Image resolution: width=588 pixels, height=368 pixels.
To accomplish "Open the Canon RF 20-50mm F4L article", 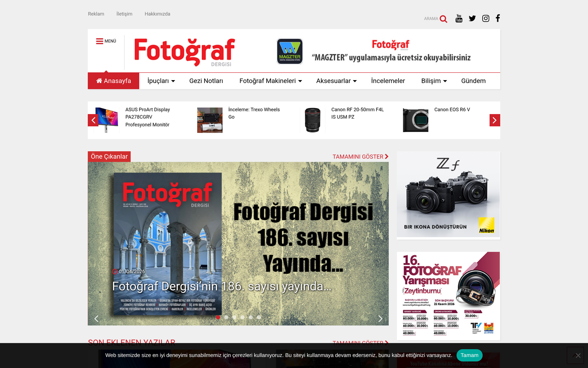I will 357,113.
